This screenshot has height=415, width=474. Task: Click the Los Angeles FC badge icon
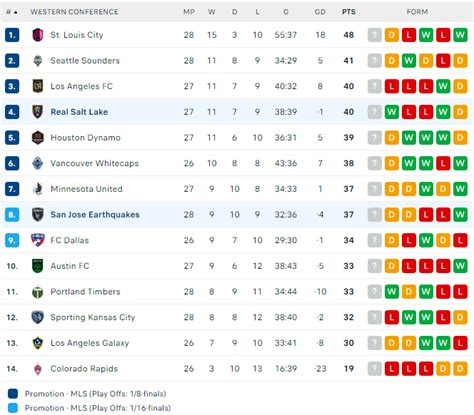click(x=38, y=86)
